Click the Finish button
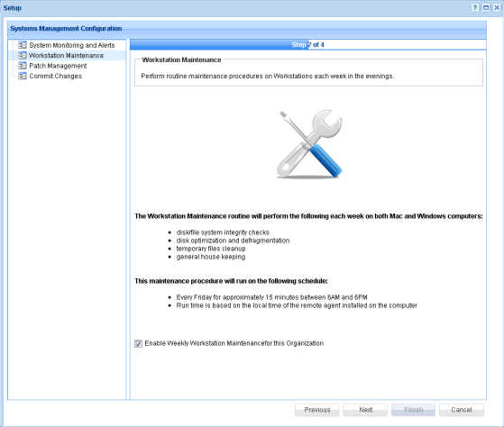 [413, 410]
